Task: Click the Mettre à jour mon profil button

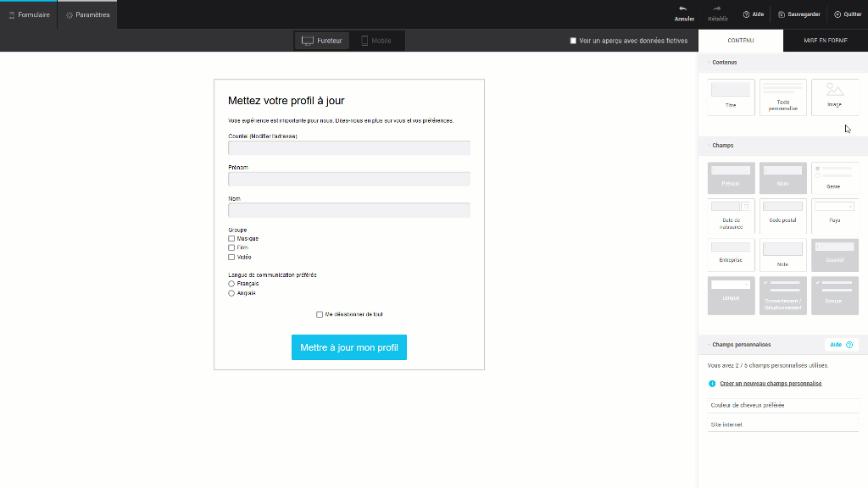Action: coord(348,347)
